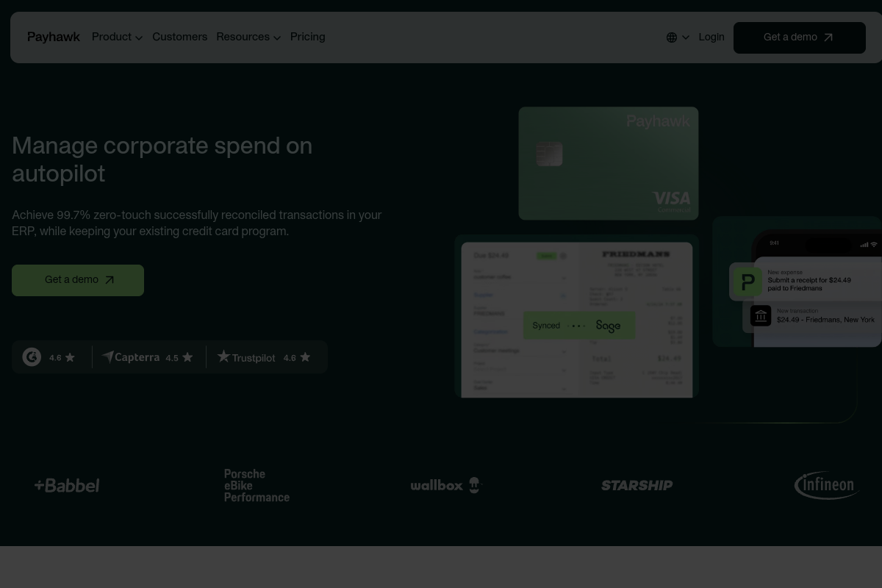
Task: Click the Friedmans receipt image
Action: pyautogui.click(x=637, y=320)
